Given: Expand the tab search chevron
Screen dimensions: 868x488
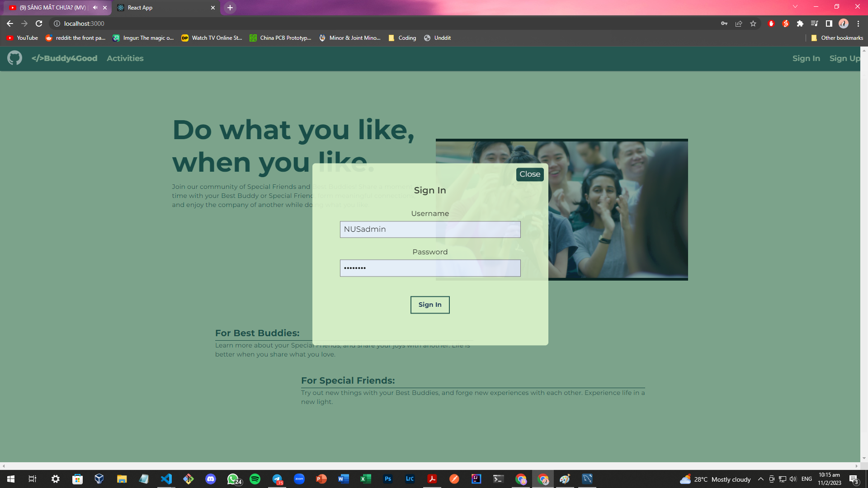Looking at the screenshot, I should 795,7.
